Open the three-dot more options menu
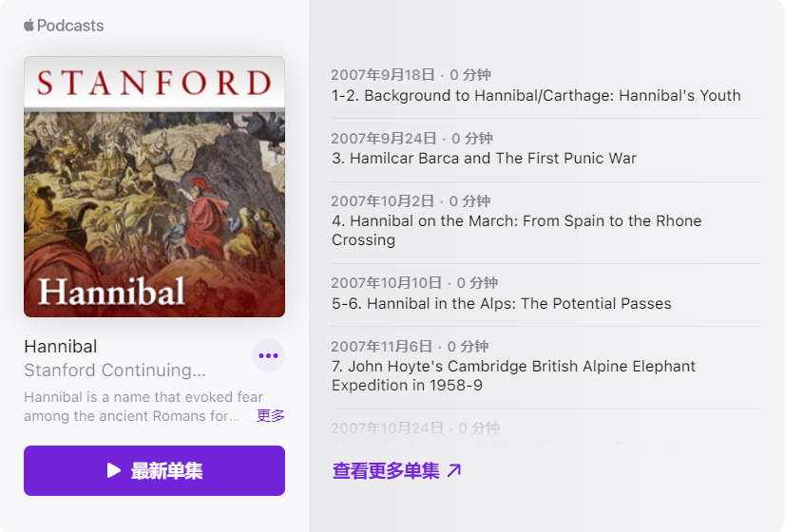The image size is (785, 532). click(x=268, y=356)
